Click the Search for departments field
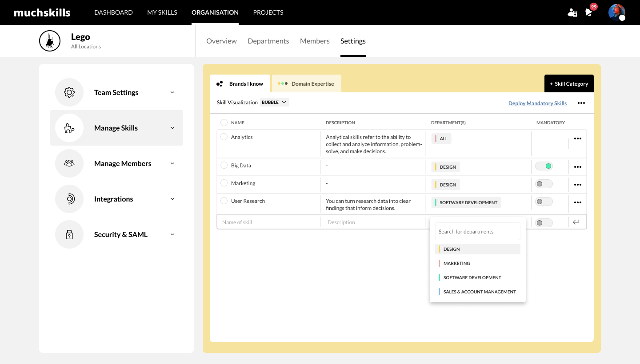This screenshot has width=640, height=364. [x=477, y=231]
